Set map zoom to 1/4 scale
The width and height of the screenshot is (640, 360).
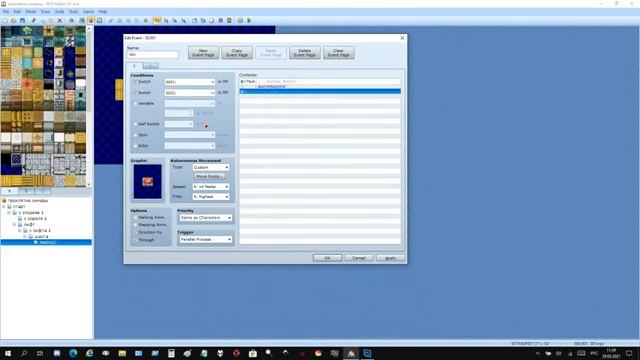pyautogui.click(x=175, y=20)
